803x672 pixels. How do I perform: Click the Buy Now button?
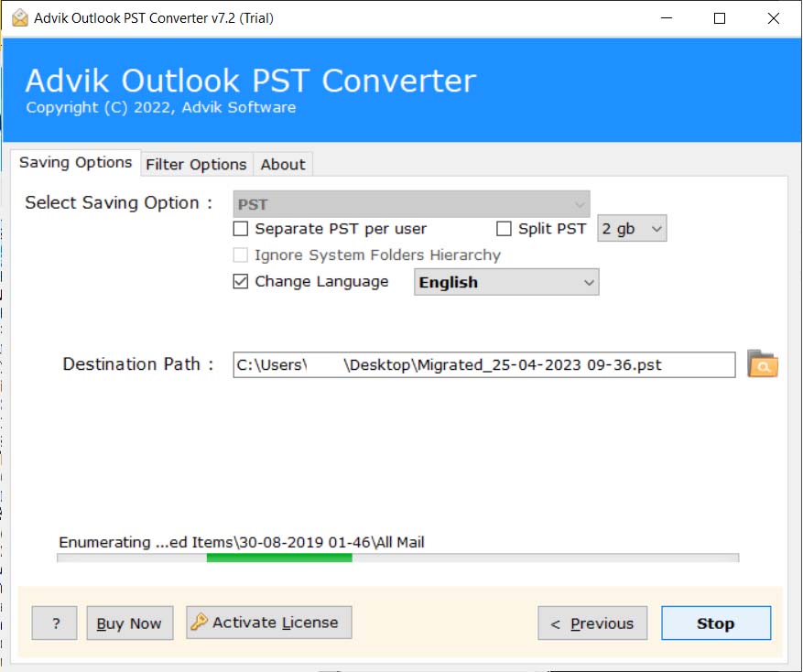(x=130, y=623)
